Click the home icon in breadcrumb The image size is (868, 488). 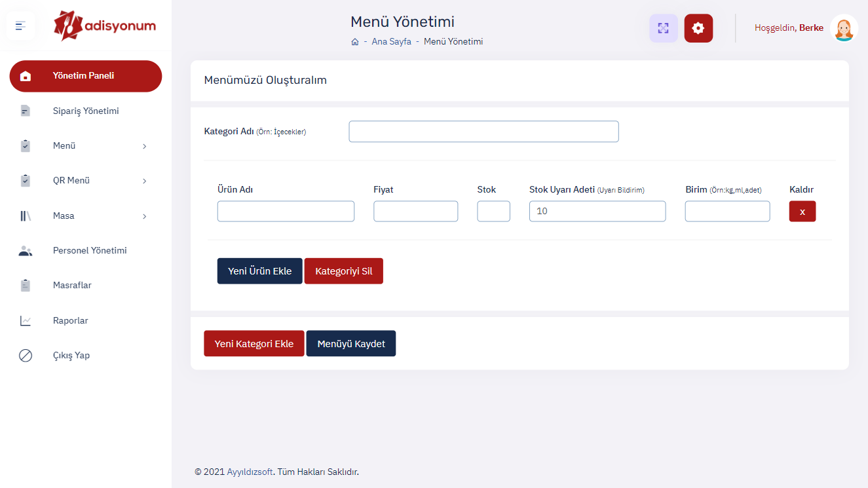click(x=355, y=42)
